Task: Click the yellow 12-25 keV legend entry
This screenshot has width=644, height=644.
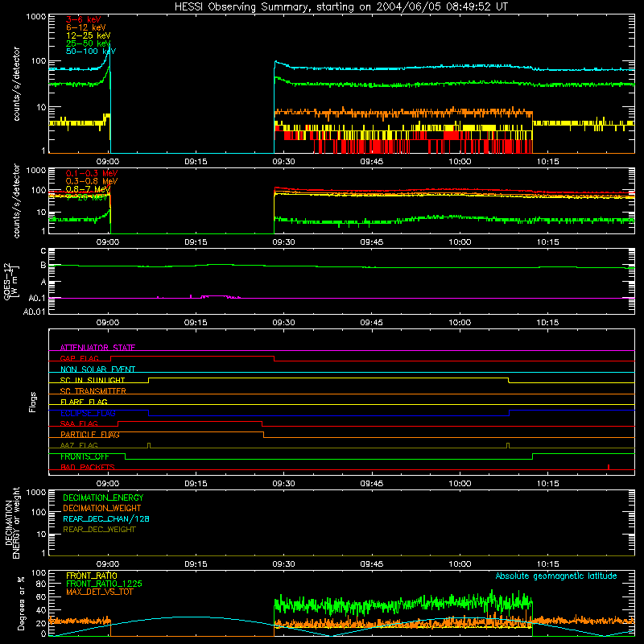Action: click(89, 35)
